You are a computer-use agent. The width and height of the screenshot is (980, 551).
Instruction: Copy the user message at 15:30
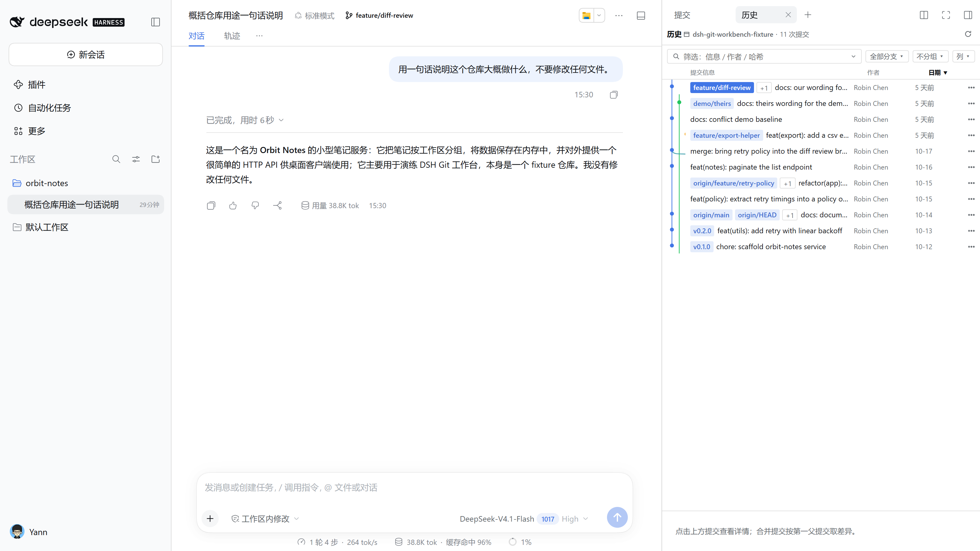pos(614,95)
